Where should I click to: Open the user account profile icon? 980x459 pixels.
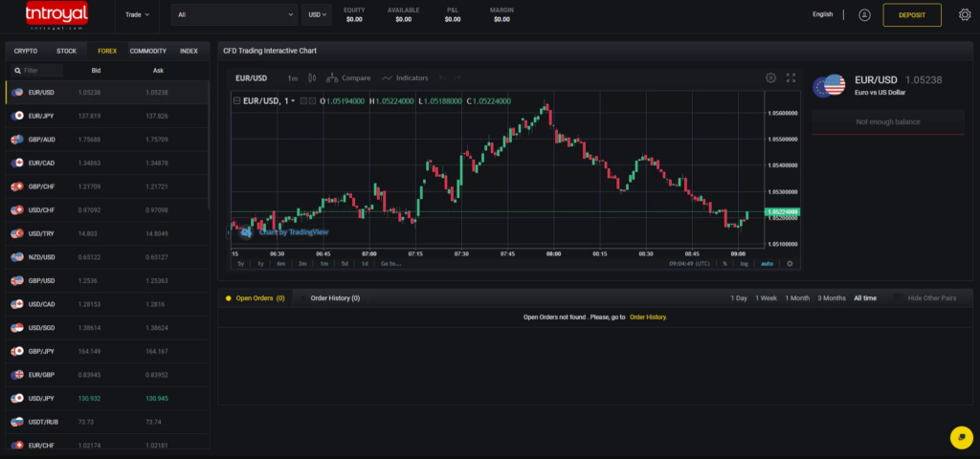(864, 14)
